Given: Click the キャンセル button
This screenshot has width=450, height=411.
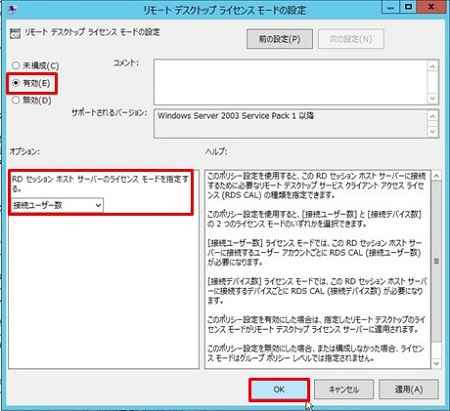Looking at the screenshot, I should click(344, 389).
